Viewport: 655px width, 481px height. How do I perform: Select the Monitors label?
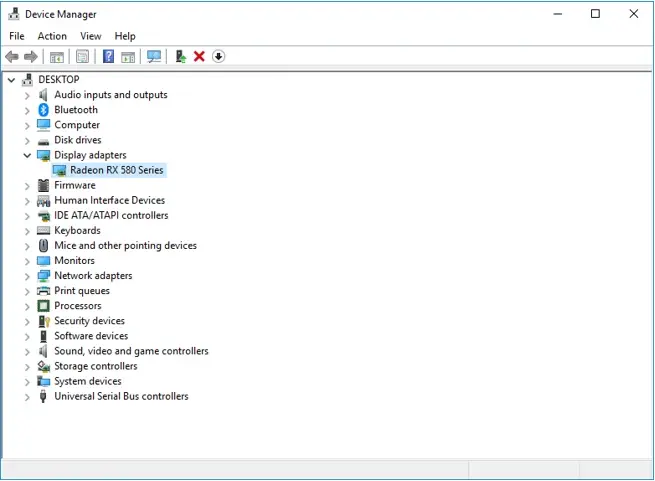[x=74, y=260]
